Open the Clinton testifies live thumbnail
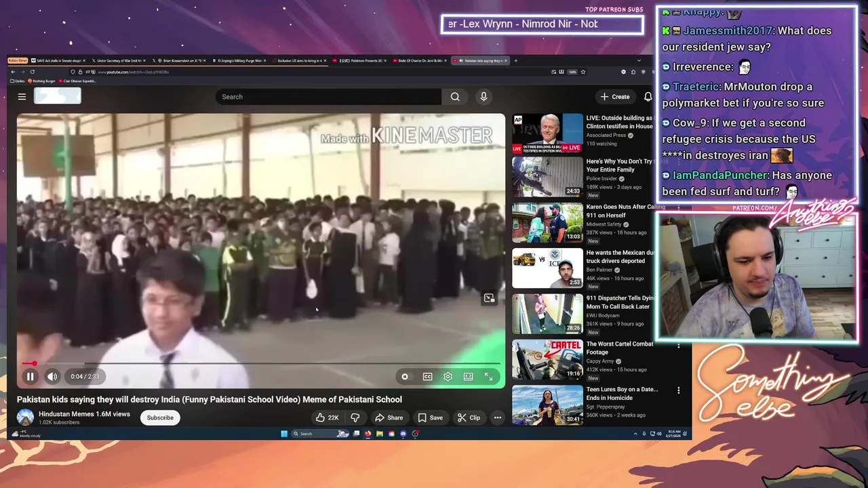This screenshot has width=868, height=488. tap(547, 133)
